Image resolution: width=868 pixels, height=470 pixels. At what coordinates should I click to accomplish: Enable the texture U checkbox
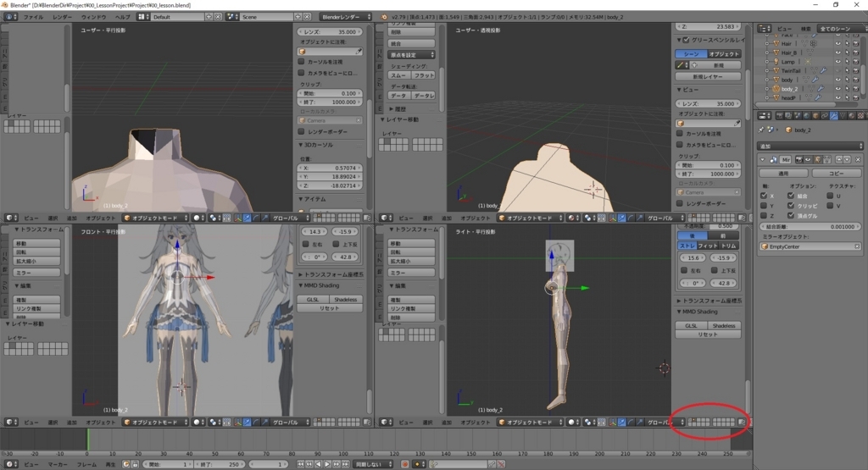830,196
